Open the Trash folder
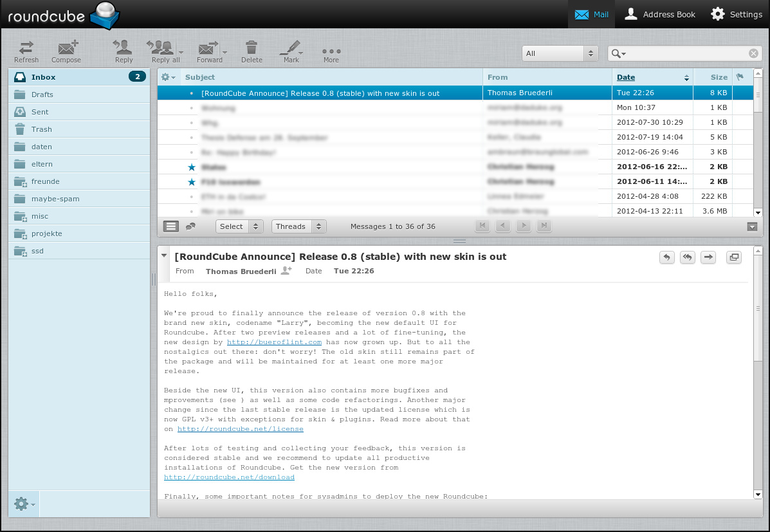Viewport: 770px width, 532px height. tap(79, 129)
